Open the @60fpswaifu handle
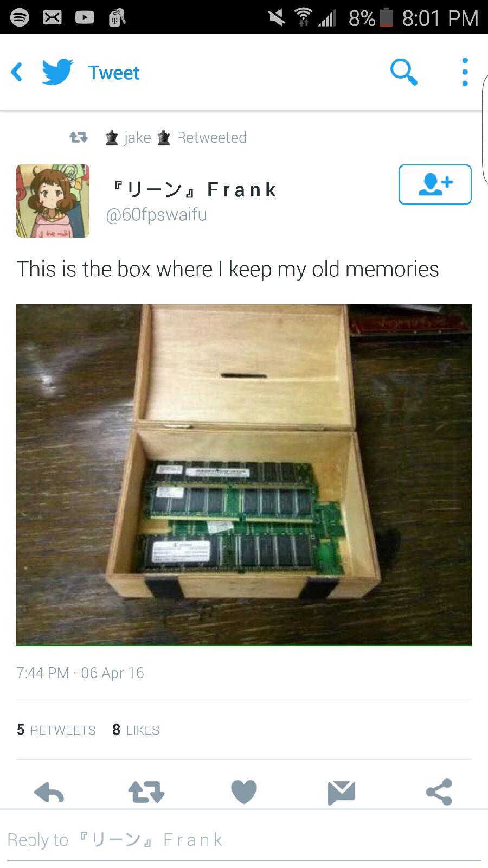Viewport: 488px width, 868px height. [156, 215]
